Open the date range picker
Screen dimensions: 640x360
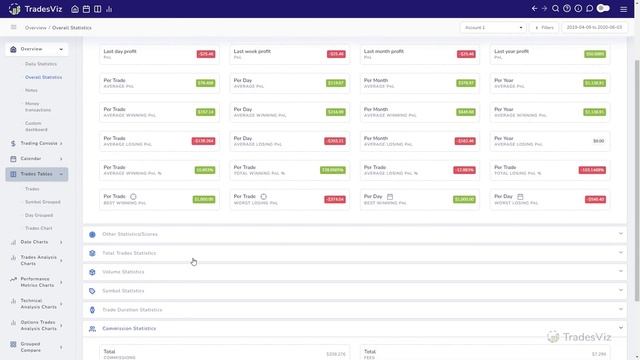coord(594,27)
